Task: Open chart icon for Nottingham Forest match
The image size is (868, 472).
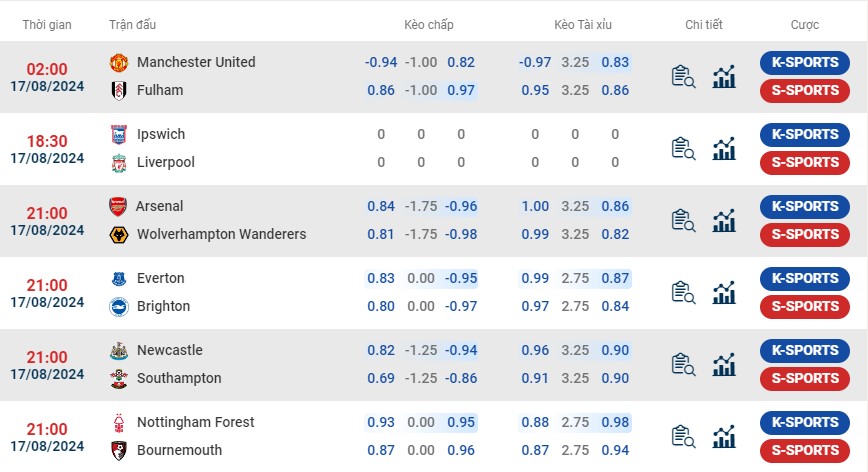Action: pyautogui.click(x=724, y=437)
